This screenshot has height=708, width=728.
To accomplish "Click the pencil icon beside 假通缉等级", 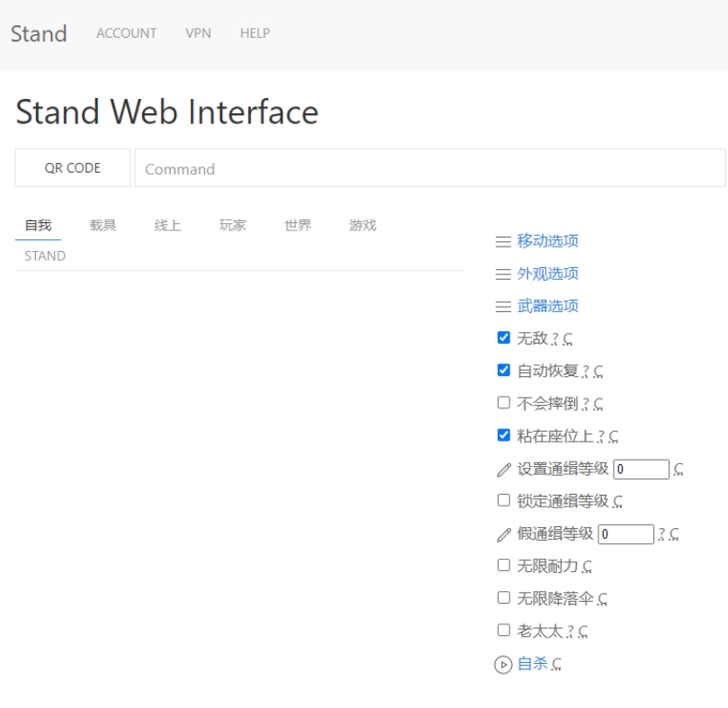I will coord(504,534).
